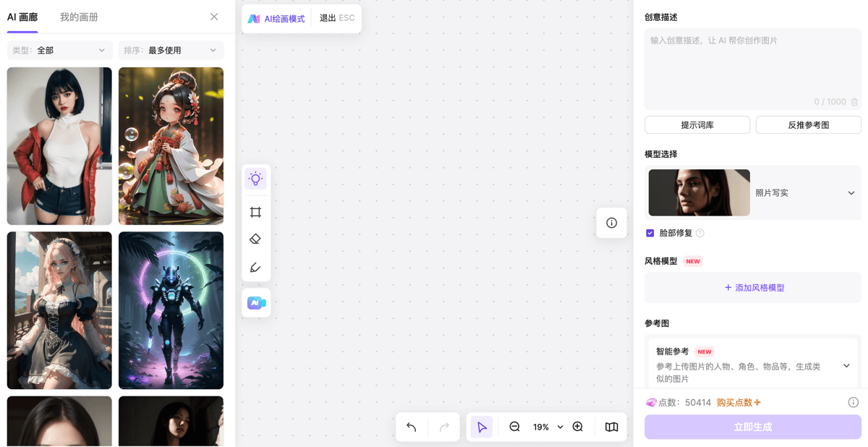This screenshot has height=447, width=868.
Task: Zoom in on the canvas
Action: pos(577,427)
